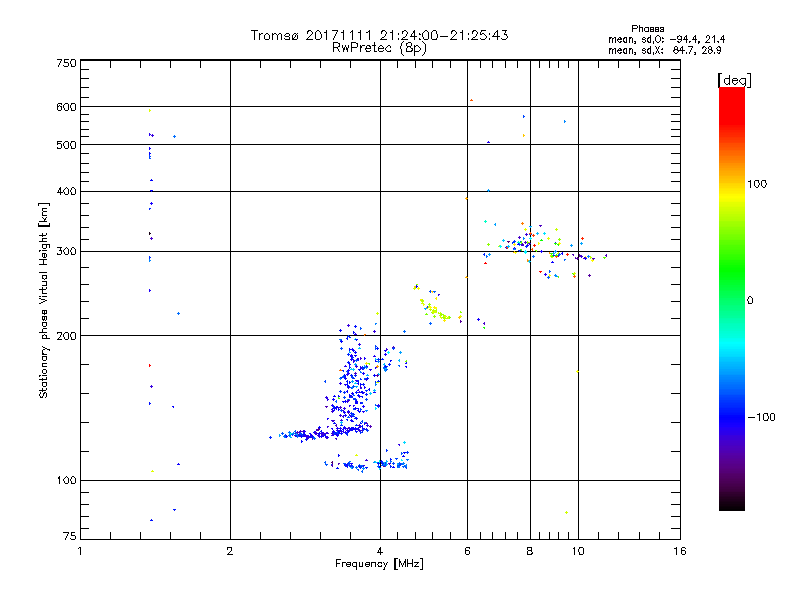Click the colorbar '0' tick label

pyautogui.click(x=750, y=301)
